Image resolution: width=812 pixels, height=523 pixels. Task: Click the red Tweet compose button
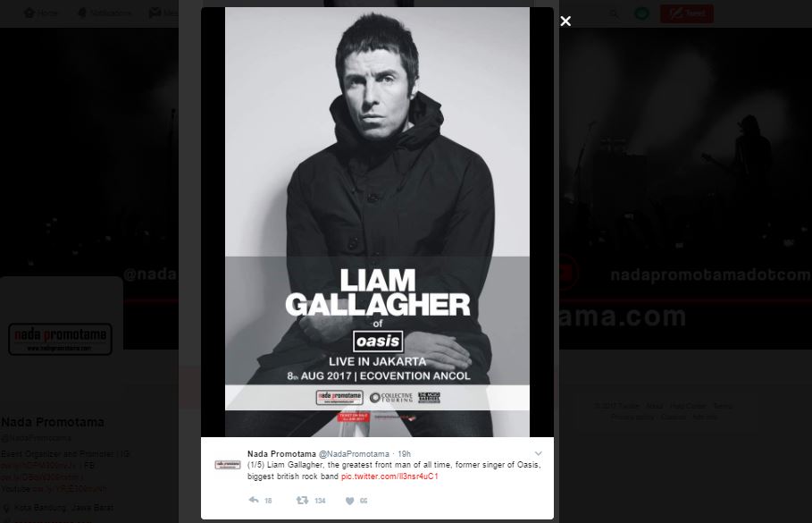tap(687, 13)
